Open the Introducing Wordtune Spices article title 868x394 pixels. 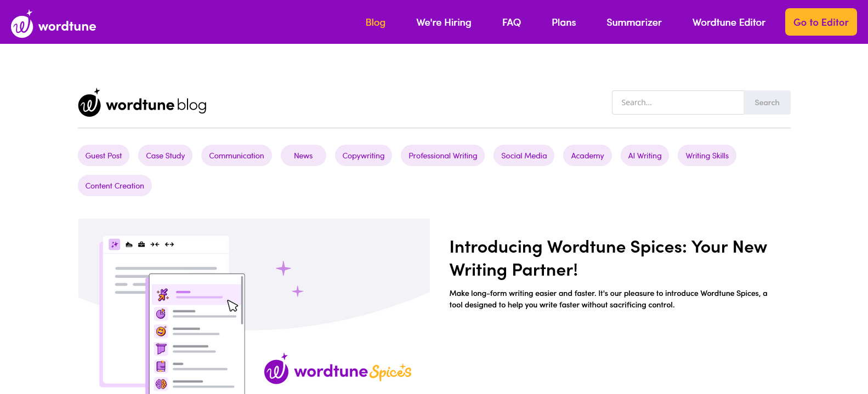click(608, 258)
